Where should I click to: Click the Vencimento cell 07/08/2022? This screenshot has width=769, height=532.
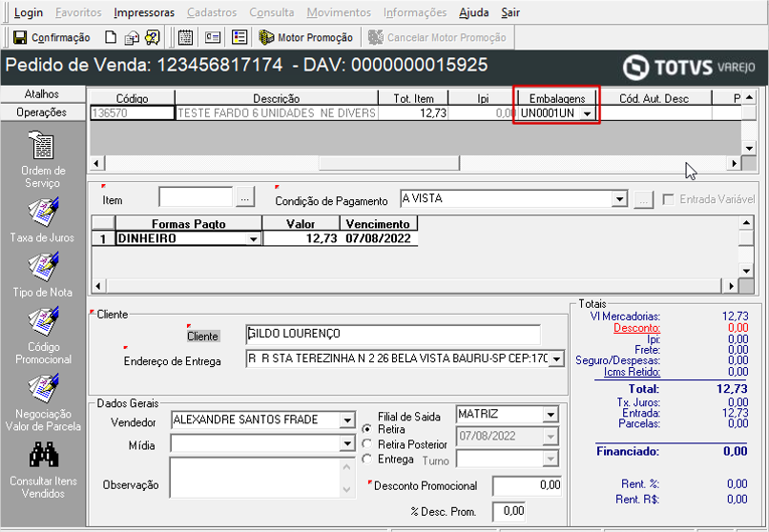pyautogui.click(x=378, y=238)
